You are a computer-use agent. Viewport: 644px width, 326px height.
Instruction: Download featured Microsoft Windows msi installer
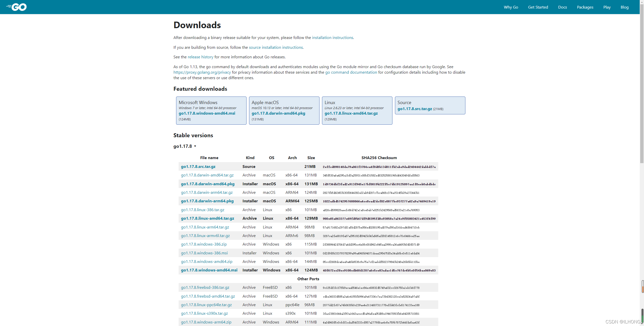(x=207, y=113)
